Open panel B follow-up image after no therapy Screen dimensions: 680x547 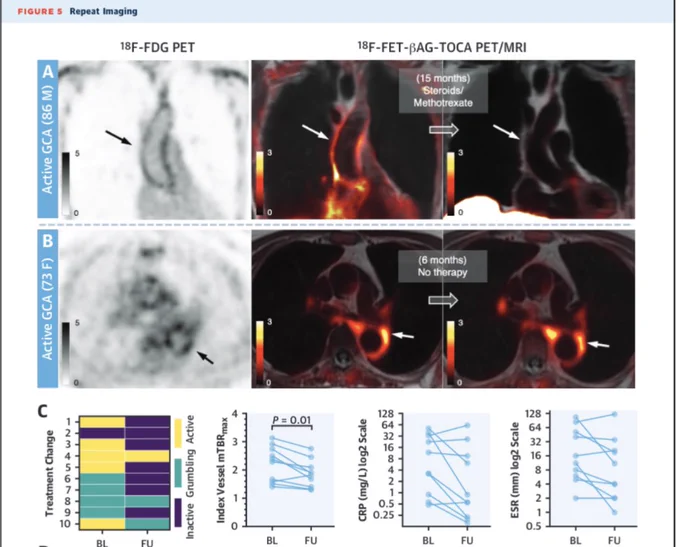point(539,308)
